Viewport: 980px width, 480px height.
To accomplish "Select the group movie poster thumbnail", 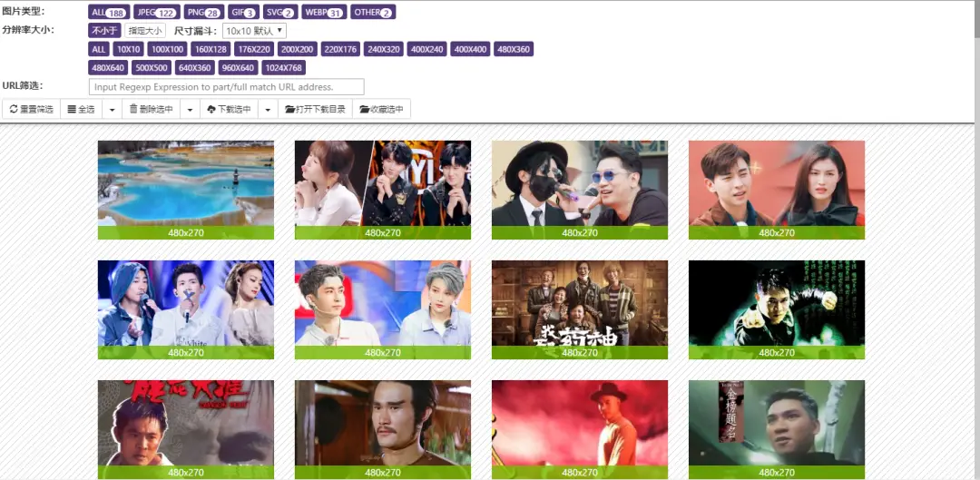I will tap(579, 309).
